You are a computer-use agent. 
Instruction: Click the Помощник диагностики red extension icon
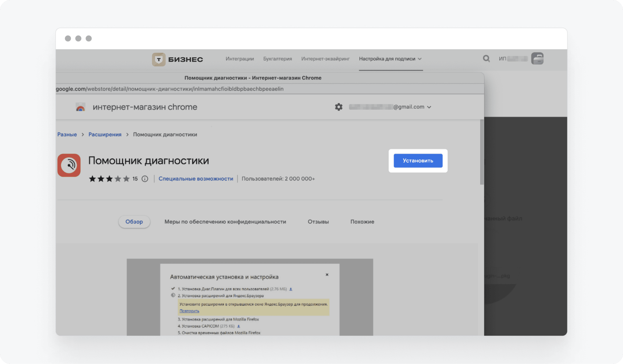point(69,165)
